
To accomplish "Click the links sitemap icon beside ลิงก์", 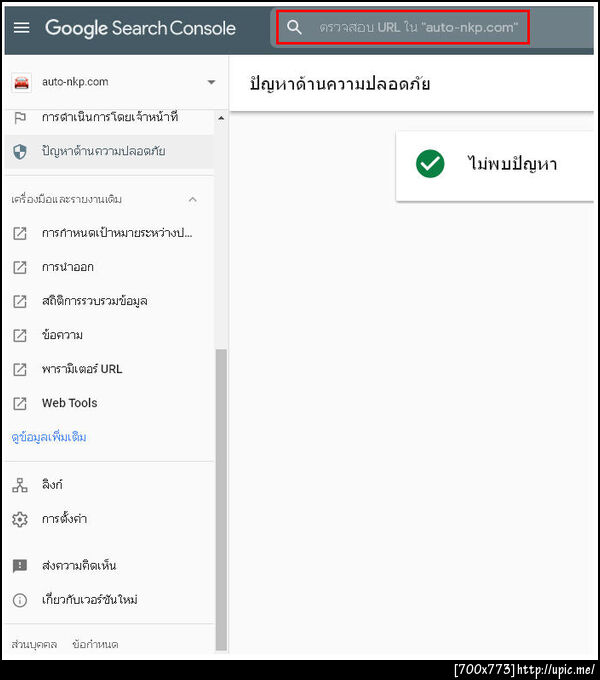I will coord(20,485).
